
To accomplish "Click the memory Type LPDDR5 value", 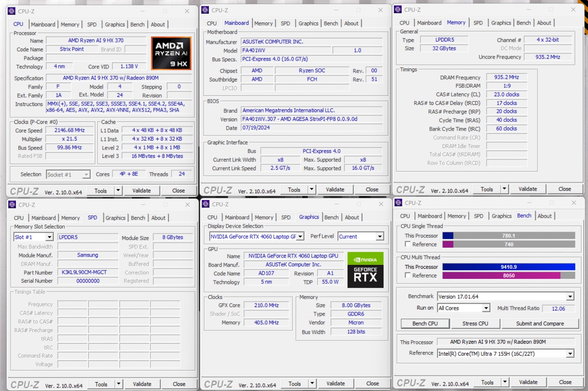I will (444, 40).
